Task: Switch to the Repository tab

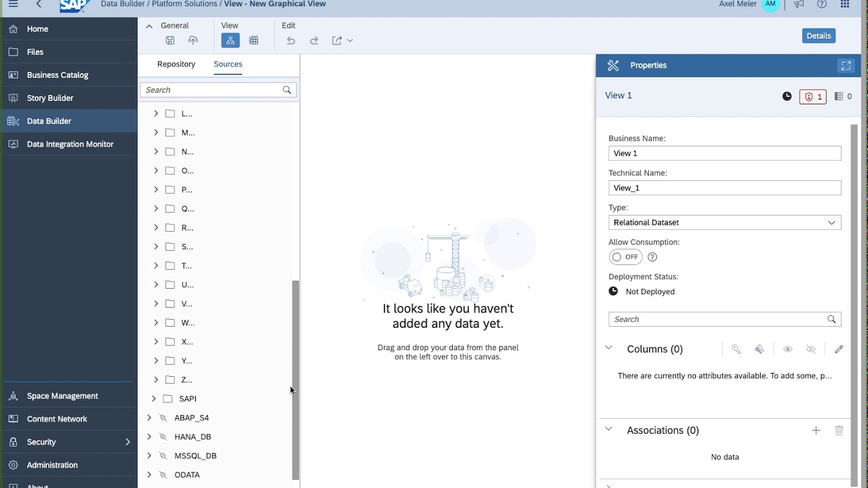Action: 176,64
